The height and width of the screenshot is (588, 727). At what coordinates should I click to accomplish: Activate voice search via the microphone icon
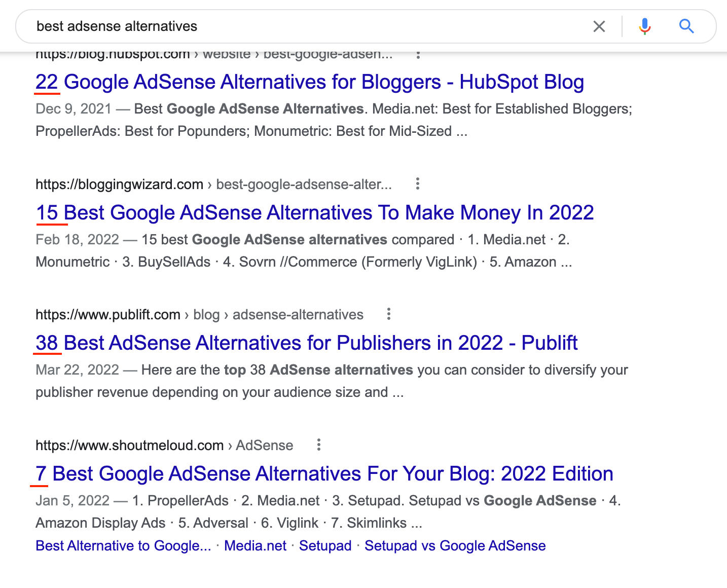click(x=644, y=26)
